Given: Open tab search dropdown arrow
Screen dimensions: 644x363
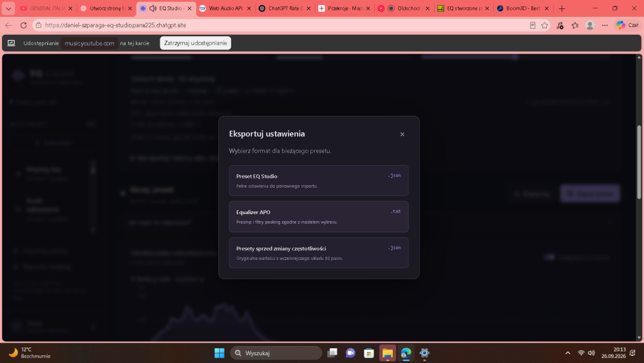Looking at the screenshot, I should tap(8, 8).
